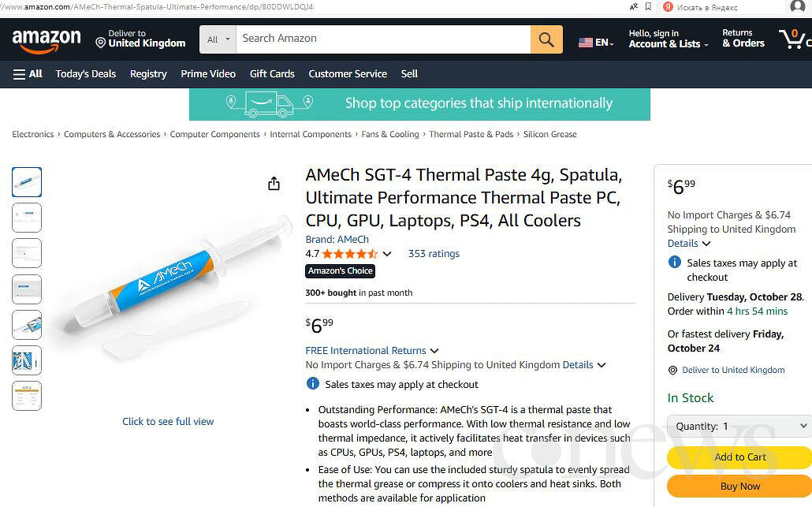This screenshot has width=812, height=507.
Task: Click the browser bookmark icon
Action: tap(648, 7)
